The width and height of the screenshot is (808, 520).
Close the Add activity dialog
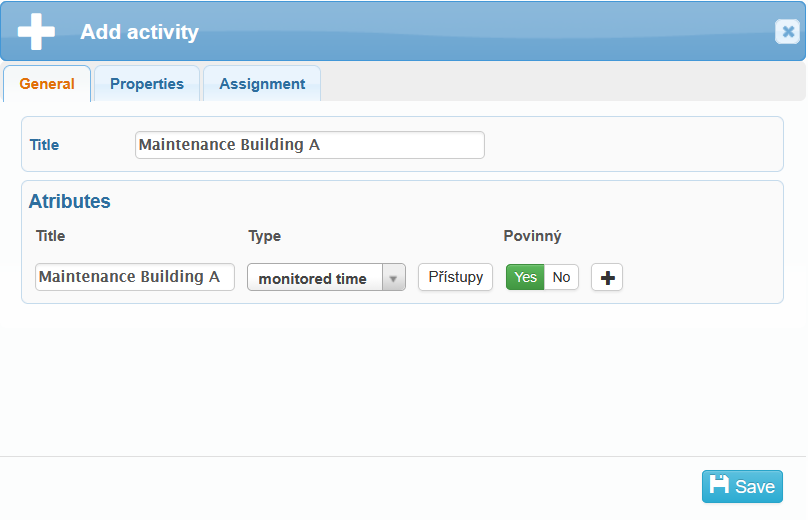(x=787, y=32)
